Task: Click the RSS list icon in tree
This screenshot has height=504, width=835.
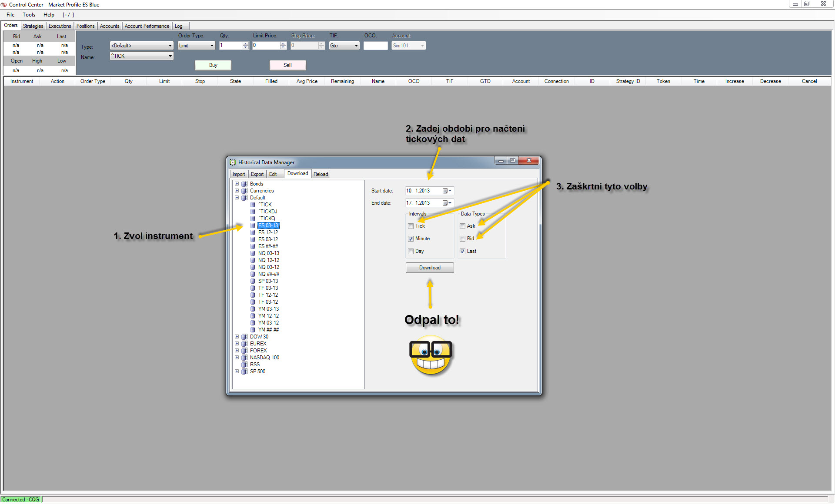Action: [244, 365]
